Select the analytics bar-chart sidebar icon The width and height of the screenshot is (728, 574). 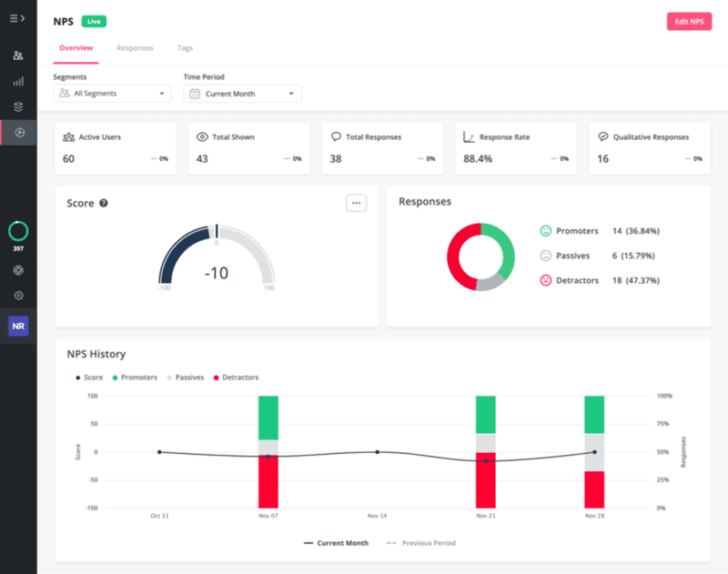pos(16,81)
